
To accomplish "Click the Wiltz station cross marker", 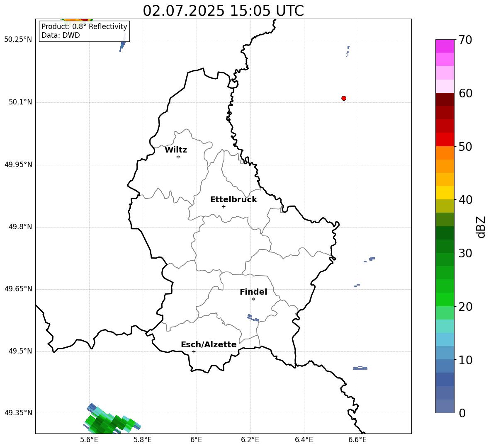I will 178,157.
